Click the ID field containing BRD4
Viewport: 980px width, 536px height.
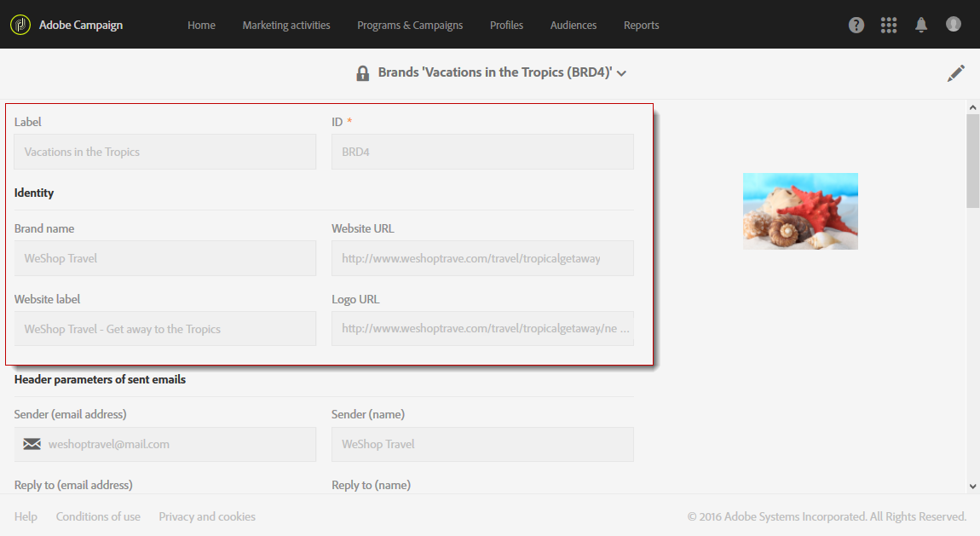482,152
